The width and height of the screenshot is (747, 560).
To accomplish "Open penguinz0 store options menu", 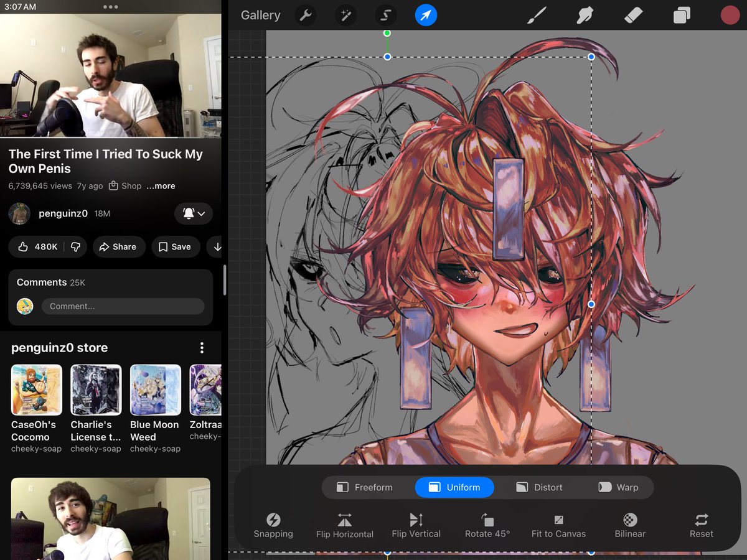I will pos(202,348).
